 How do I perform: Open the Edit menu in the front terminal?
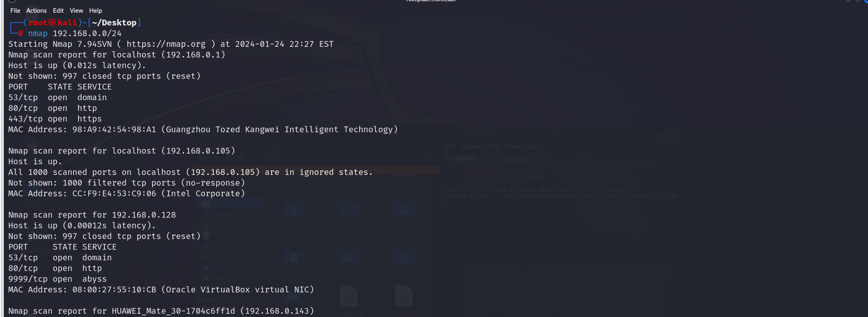pyautogui.click(x=58, y=11)
